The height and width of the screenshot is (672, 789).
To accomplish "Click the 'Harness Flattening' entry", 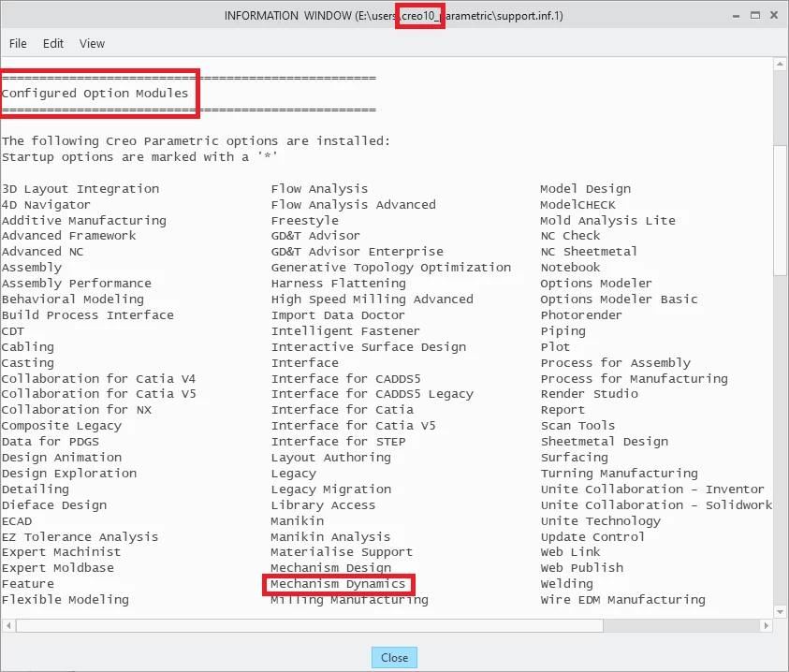I will click(x=338, y=284).
